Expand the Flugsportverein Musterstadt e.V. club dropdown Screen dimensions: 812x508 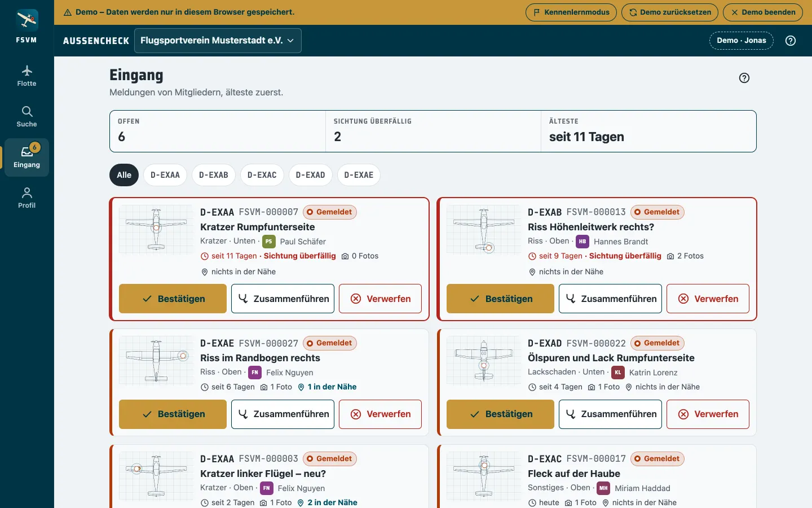tap(218, 41)
